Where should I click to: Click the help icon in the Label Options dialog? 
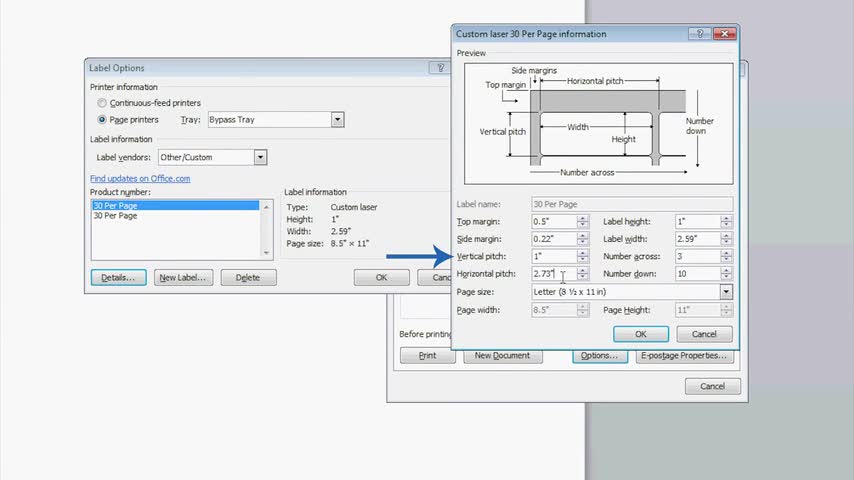point(440,68)
